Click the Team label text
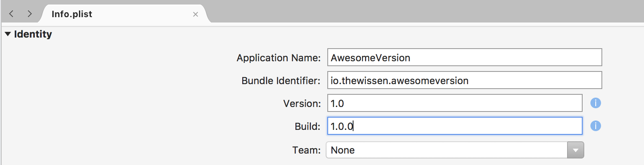The width and height of the screenshot is (644, 165). point(306,150)
